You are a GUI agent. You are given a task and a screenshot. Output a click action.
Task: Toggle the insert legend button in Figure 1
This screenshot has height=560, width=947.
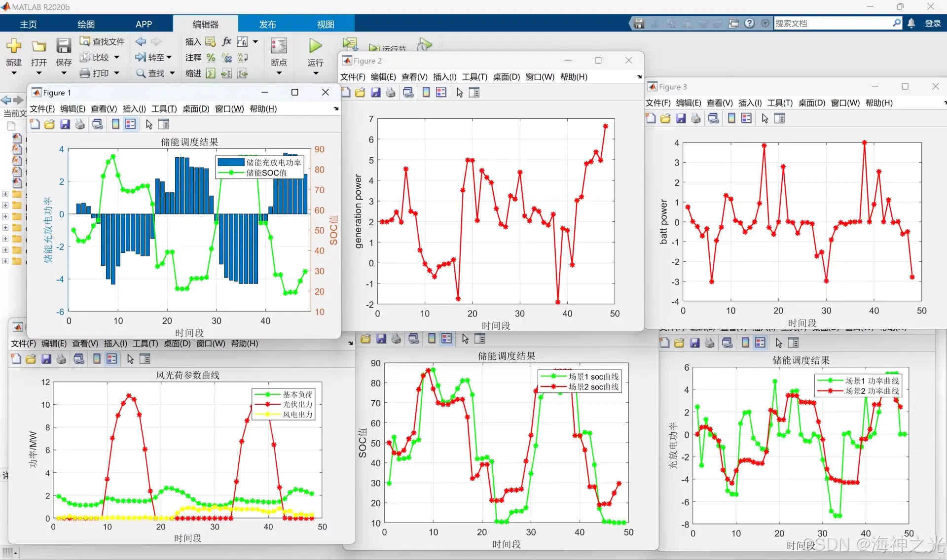(131, 125)
